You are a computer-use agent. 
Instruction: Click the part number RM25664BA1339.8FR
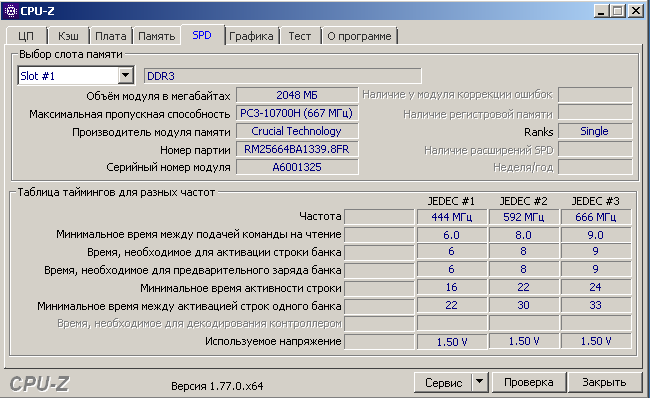pos(297,149)
